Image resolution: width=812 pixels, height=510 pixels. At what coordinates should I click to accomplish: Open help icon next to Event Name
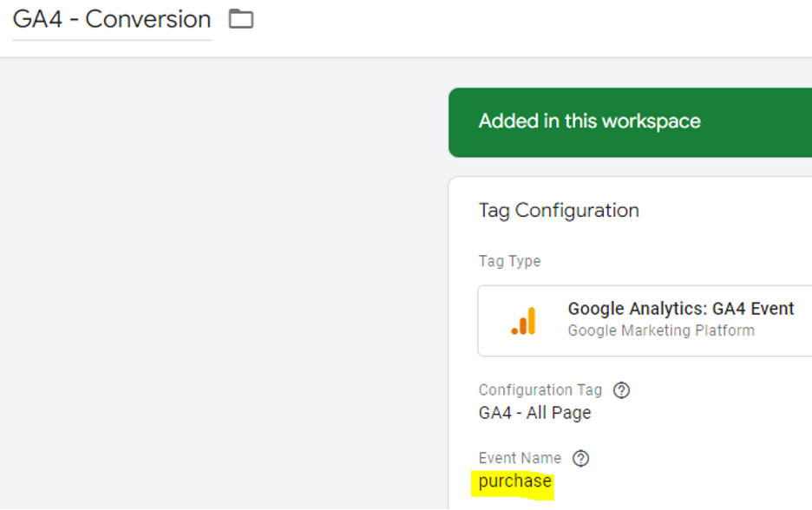click(x=581, y=459)
